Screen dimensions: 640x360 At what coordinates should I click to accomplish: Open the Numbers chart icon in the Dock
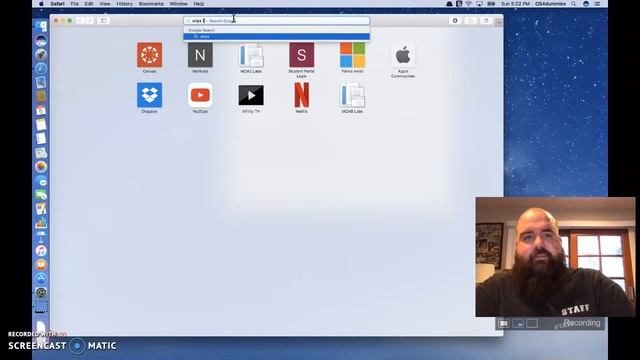(x=41, y=223)
